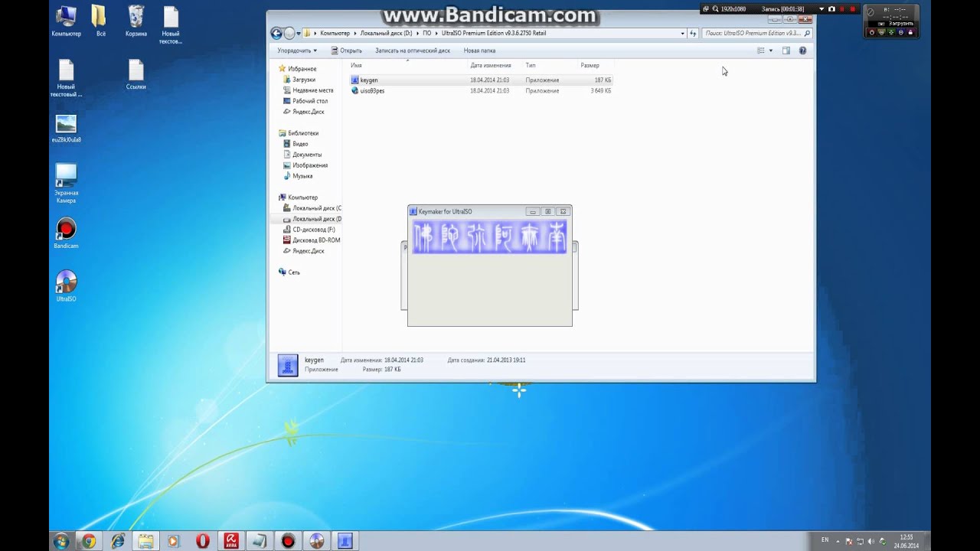Refresh the folder with the refresh button
This screenshot has width=980, height=551.
693,34
